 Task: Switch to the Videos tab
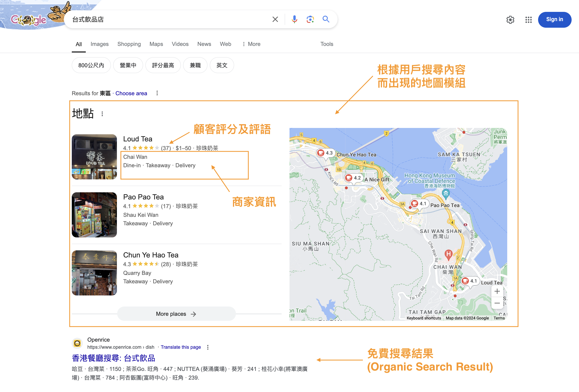pos(180,44)
